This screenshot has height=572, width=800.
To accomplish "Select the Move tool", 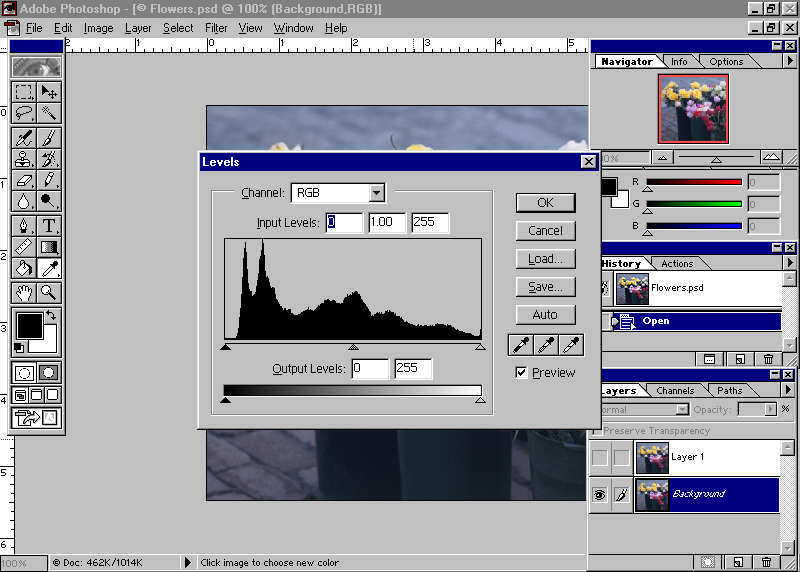I will click(49, 92).
